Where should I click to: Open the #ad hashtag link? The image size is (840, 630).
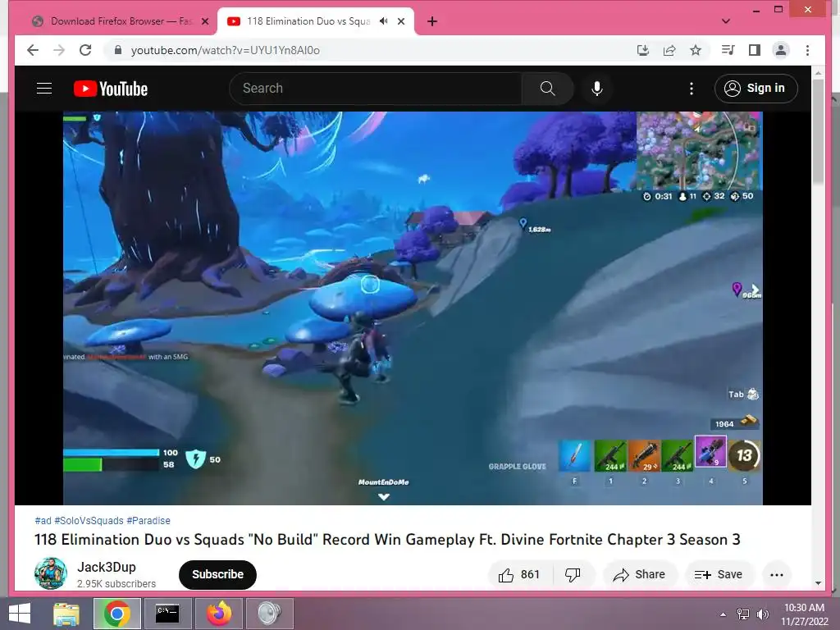43,521
